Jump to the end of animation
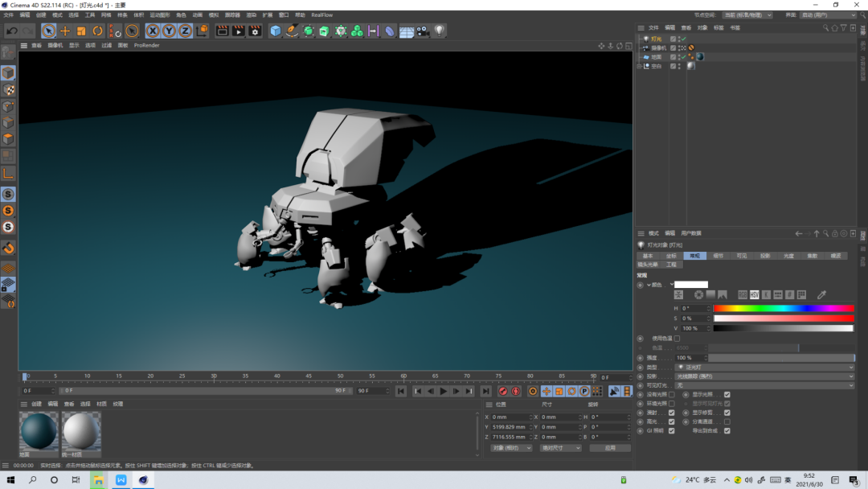Viewport: 868px width, 489px height. pos(485,392)
